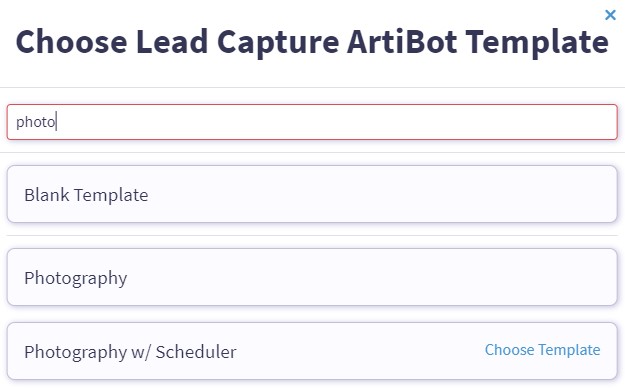Click the word 'ArtiBot' in the title
625x388 pixels.
click(x=402, y=41)
